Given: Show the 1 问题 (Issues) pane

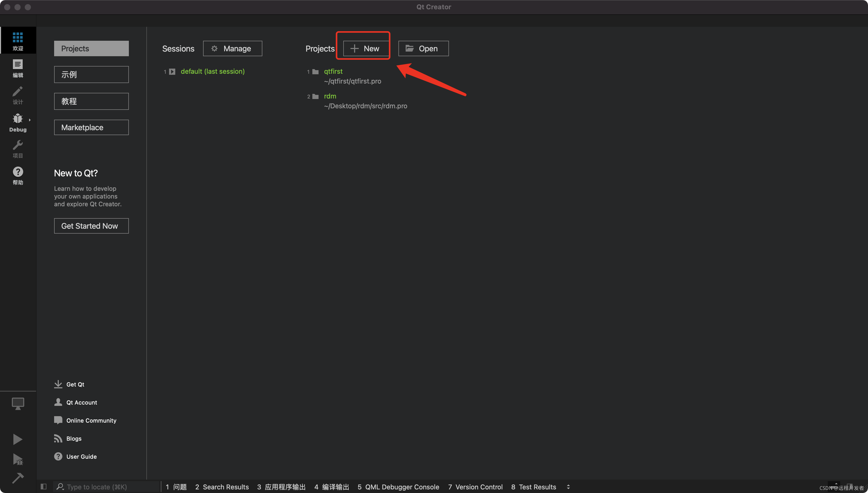Looking at the screenshot, I should click(176, 487).
